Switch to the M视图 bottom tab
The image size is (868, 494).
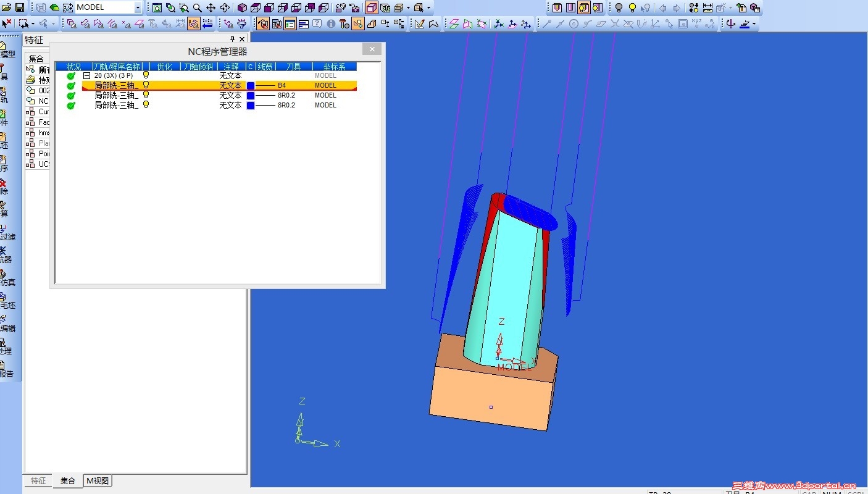click(98, 480)
